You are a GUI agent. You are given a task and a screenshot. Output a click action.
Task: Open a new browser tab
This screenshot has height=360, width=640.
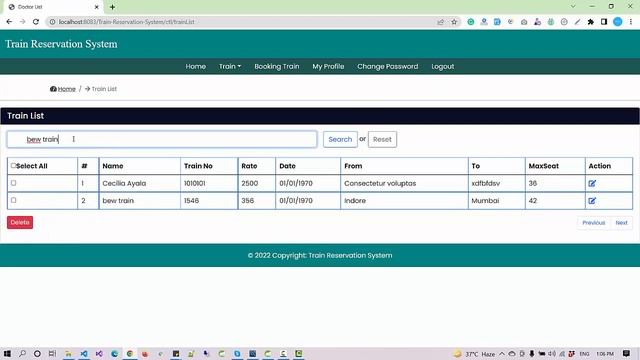[112, 7]
